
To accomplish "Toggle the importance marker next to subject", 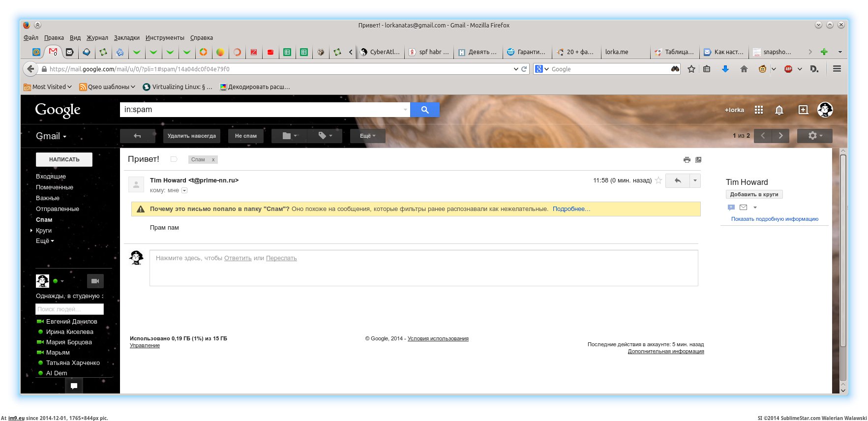I will tap(174, 159).
